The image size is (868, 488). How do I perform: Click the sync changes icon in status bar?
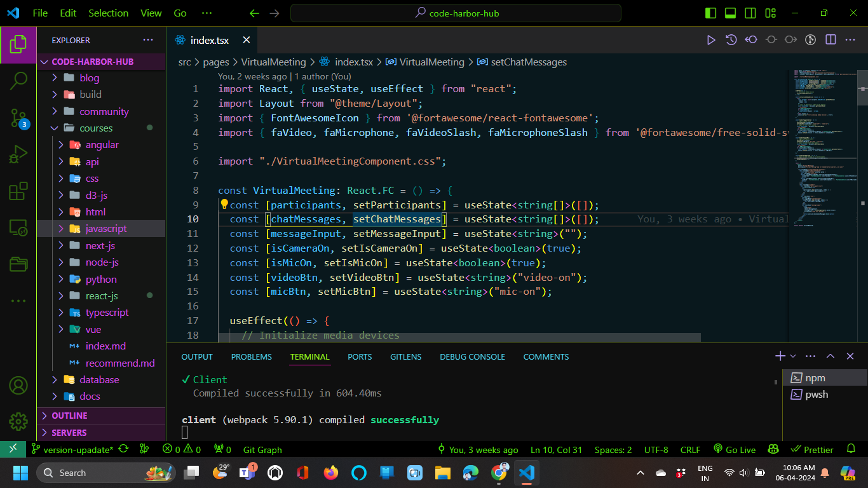pyautogui.click(x=123, y=449)
